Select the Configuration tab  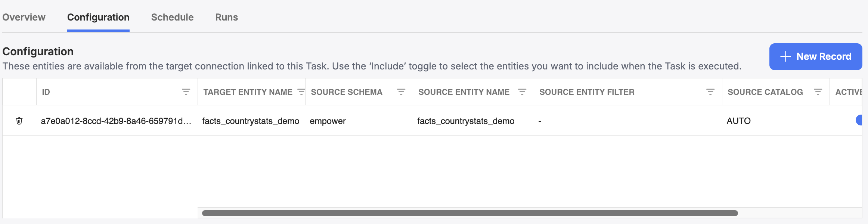[98, 17]
